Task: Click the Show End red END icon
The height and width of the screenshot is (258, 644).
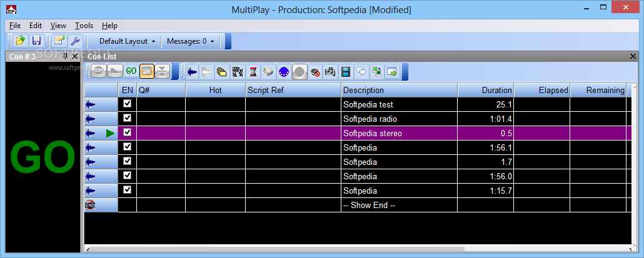Action: coord(90,205)
